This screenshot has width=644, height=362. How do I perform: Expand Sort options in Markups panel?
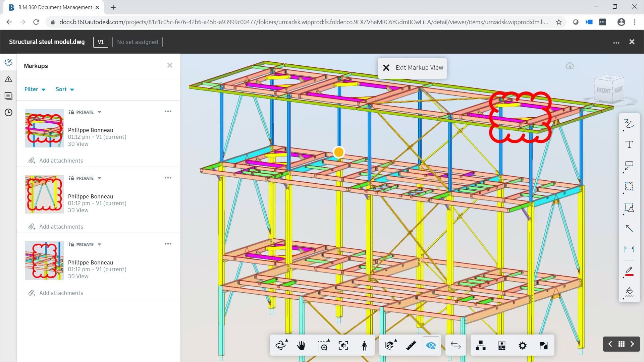point(65,89)
